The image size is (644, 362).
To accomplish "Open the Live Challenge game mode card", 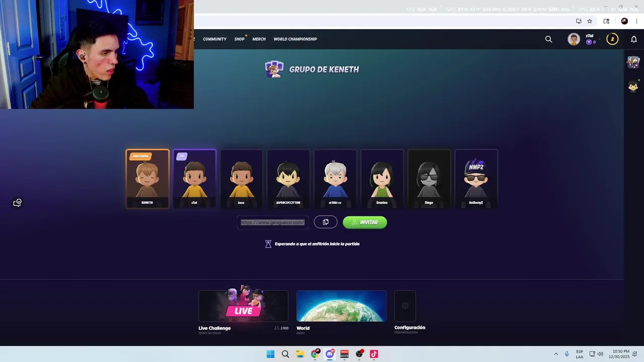I will [x=244, y=306].
